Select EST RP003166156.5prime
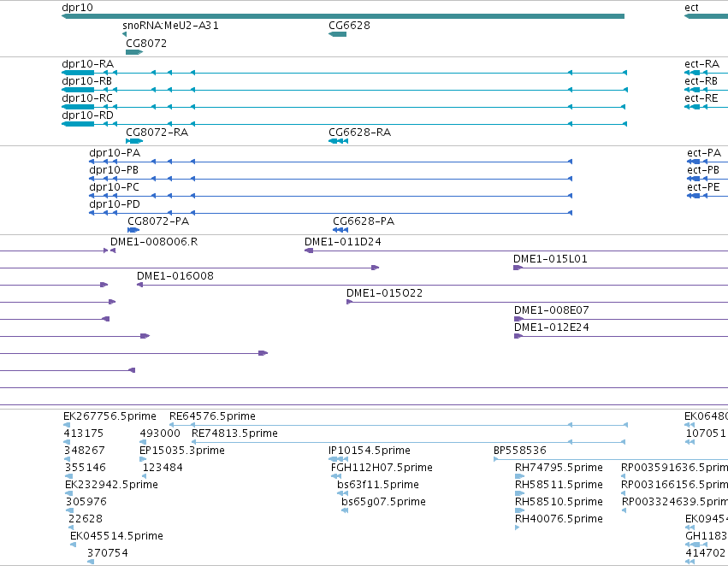 pos(624,494)
